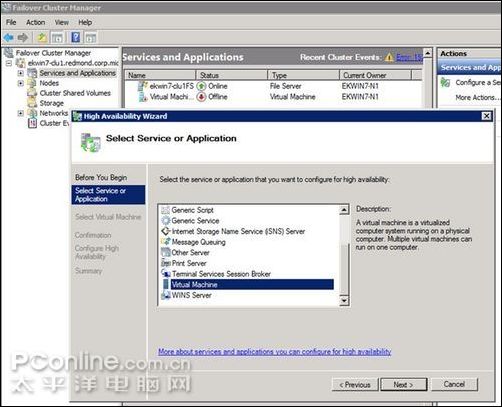Image resolution: width=502 pixels, height=407 pixels.
Task: Select Other Server in the list
Action: click(x=190, y=253)
